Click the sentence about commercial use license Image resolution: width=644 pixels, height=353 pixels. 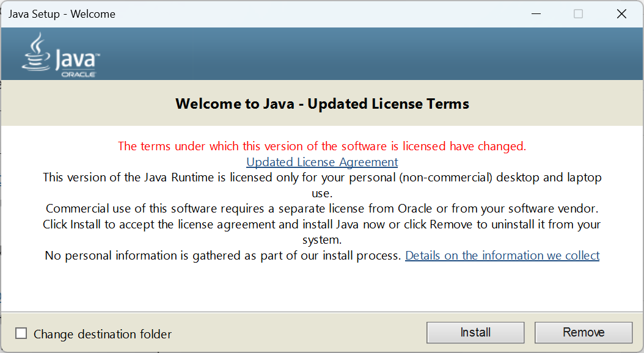[x=322, y=208]
